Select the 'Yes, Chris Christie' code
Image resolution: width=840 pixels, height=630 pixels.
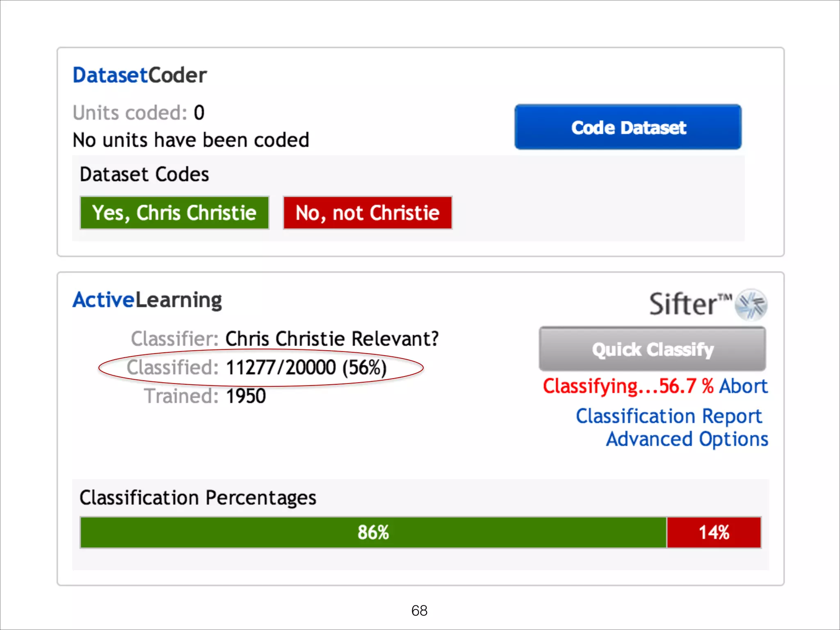[174, 213]
